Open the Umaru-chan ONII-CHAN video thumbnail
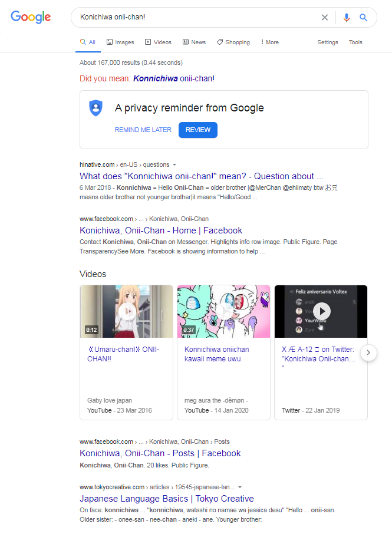 point(126,311)
